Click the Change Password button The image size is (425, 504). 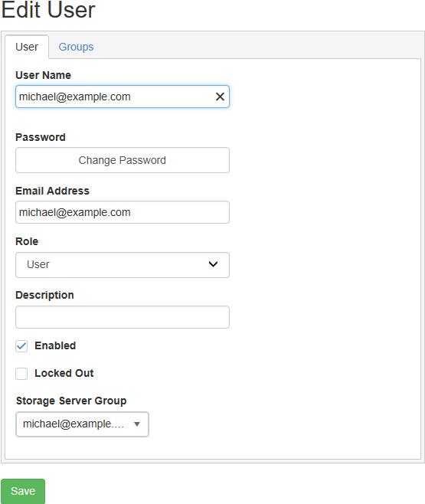coord(123,160)
